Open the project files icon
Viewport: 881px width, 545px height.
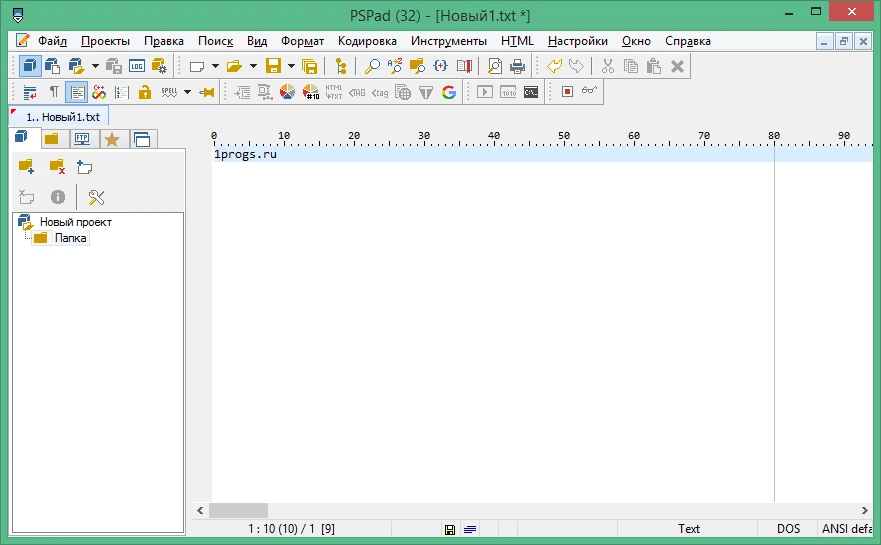(76, 66)
